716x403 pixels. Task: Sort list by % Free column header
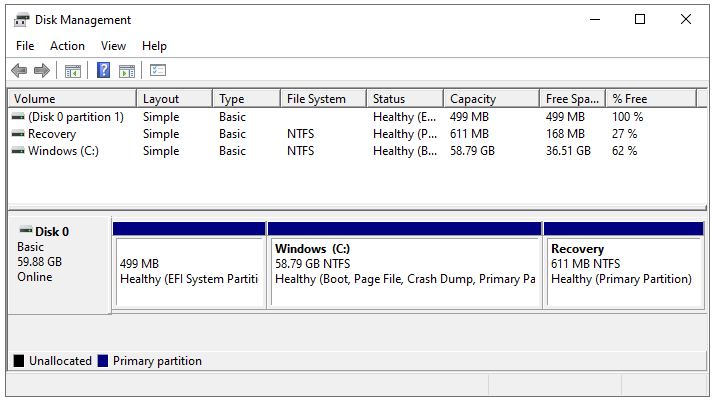coord(630,99)
